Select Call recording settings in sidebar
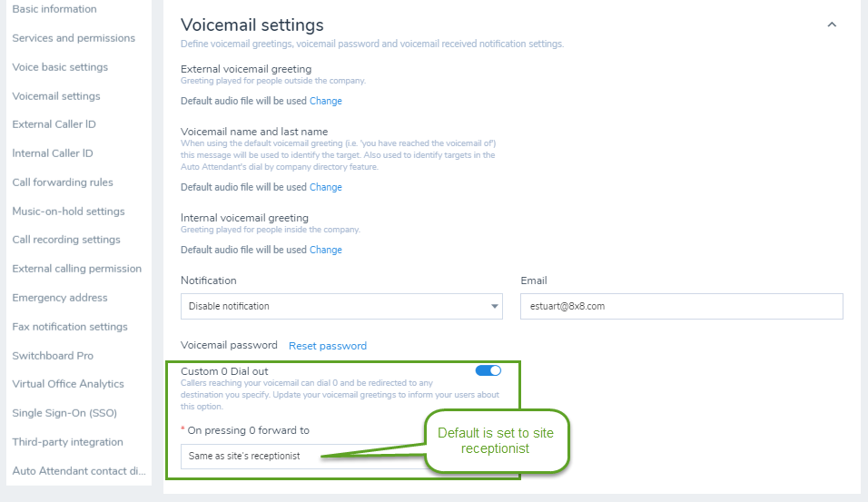The image size is (868, 502). tap(66, 239)
